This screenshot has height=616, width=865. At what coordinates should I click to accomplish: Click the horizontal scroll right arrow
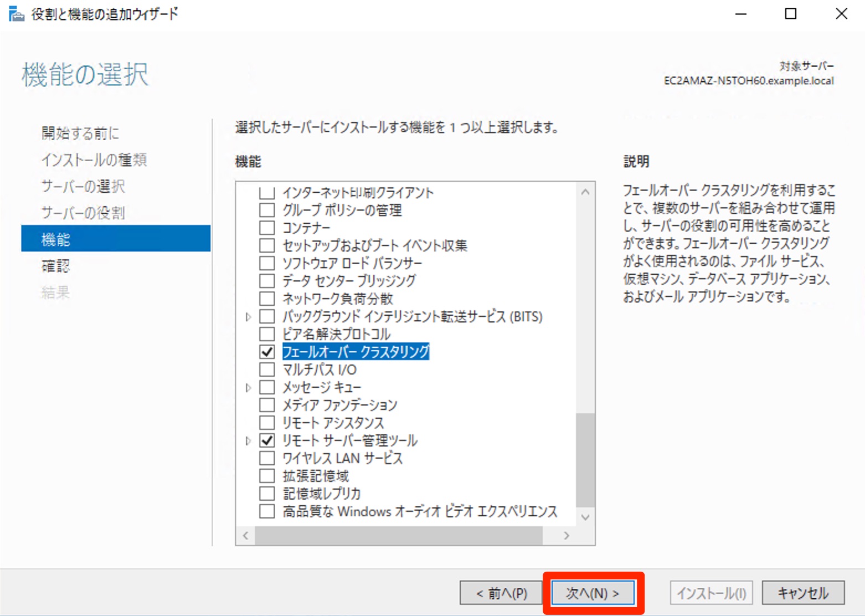pos(566,535)
